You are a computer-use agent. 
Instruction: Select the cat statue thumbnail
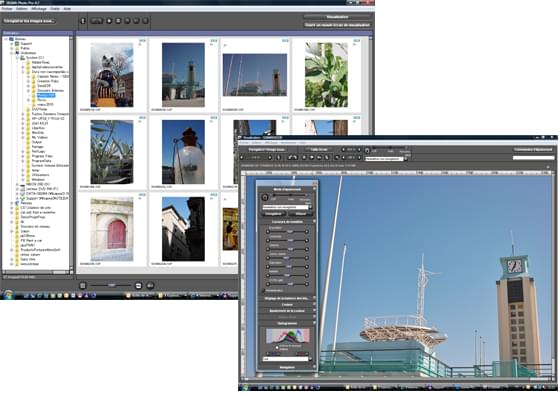tap(112, 75)
